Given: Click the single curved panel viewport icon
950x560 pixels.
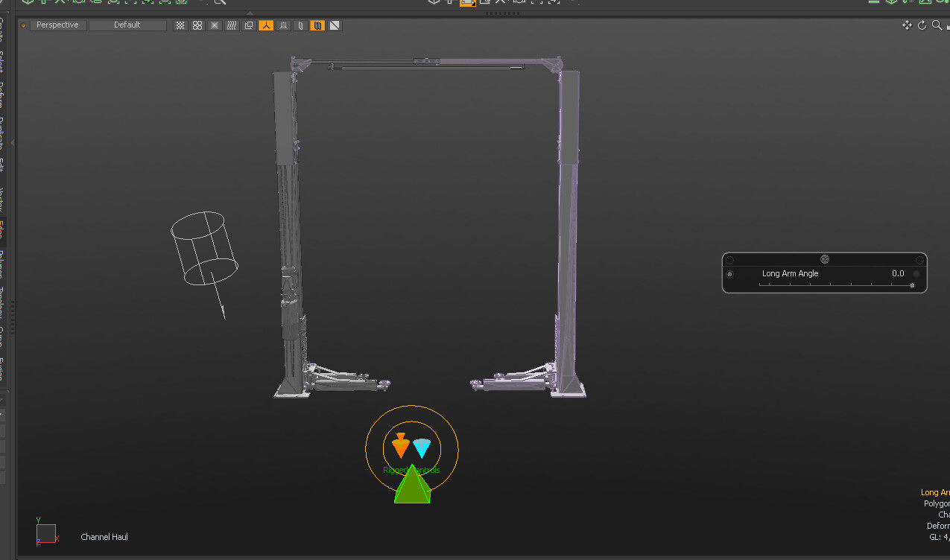Looking at the screenshot, I should [300, 25].
